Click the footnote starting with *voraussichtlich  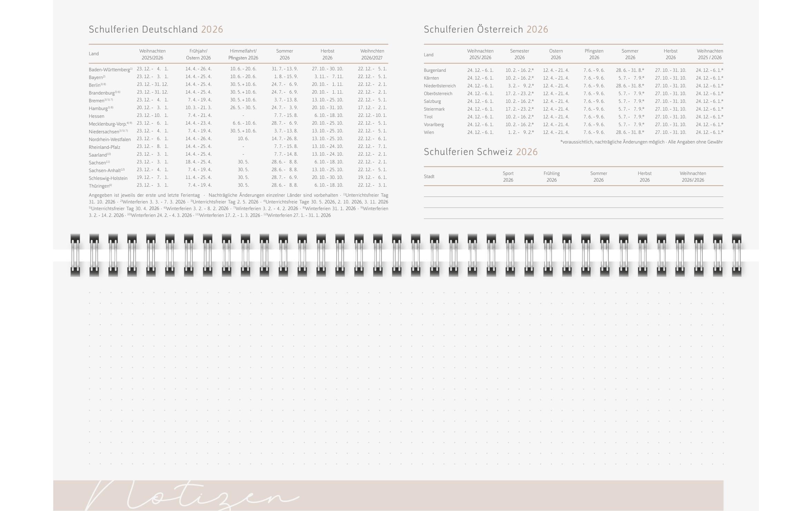(641, 142)
